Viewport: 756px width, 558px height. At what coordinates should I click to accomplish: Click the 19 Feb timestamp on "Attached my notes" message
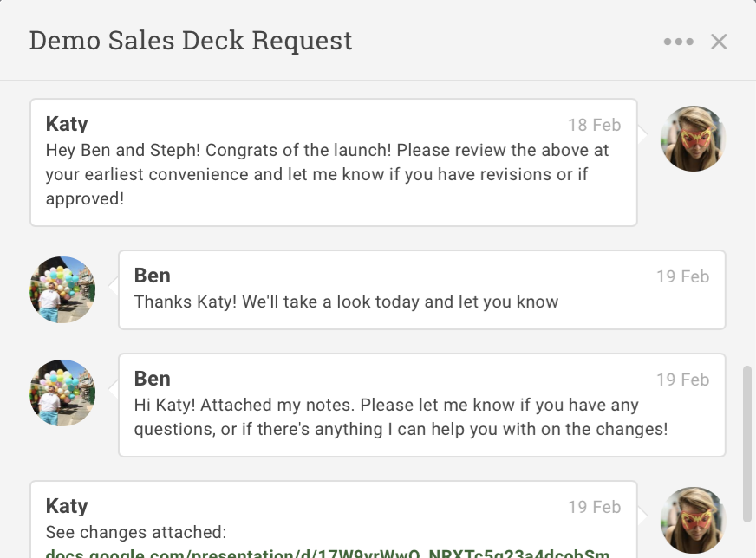point(682,380)
